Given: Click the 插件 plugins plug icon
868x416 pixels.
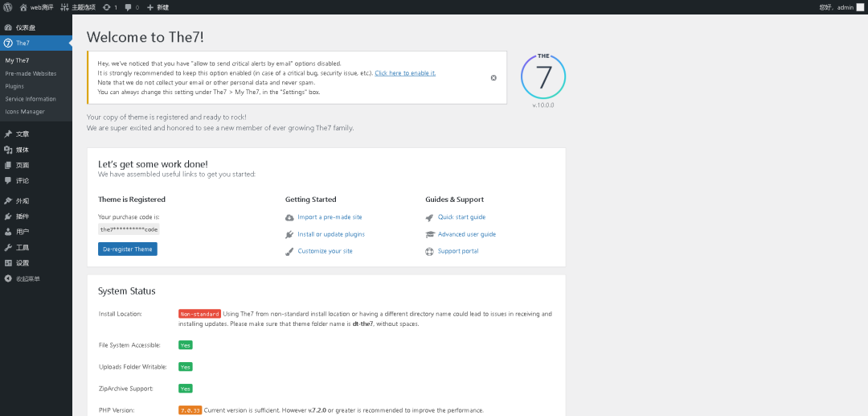Looking at the screenshot, I should click(8, 216).
